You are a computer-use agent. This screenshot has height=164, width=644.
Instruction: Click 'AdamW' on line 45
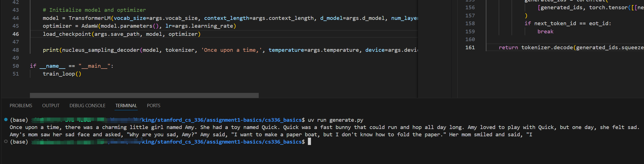[89, 26]
